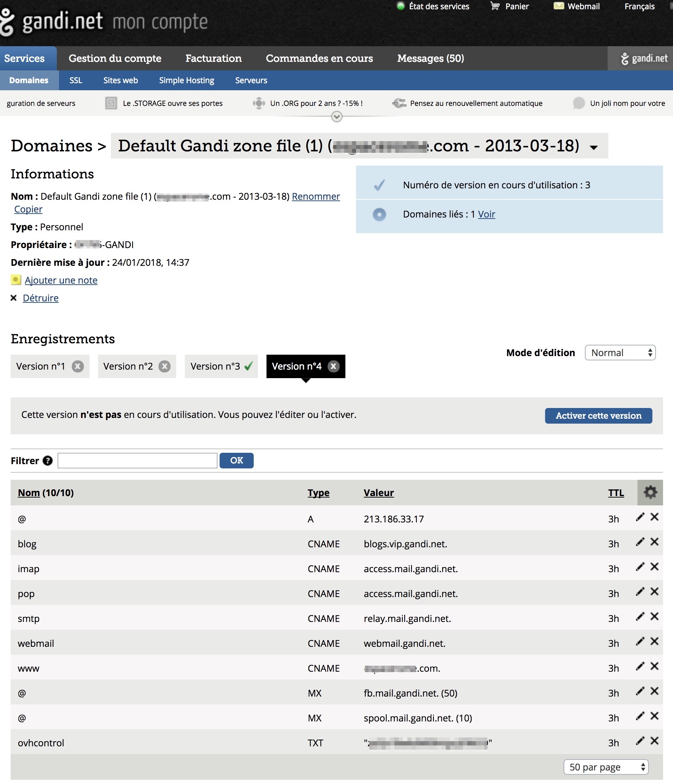Open the Facturation menu tab
This screenshot has height=784, width=673.
pyautogui.click(x=213, y=58)
